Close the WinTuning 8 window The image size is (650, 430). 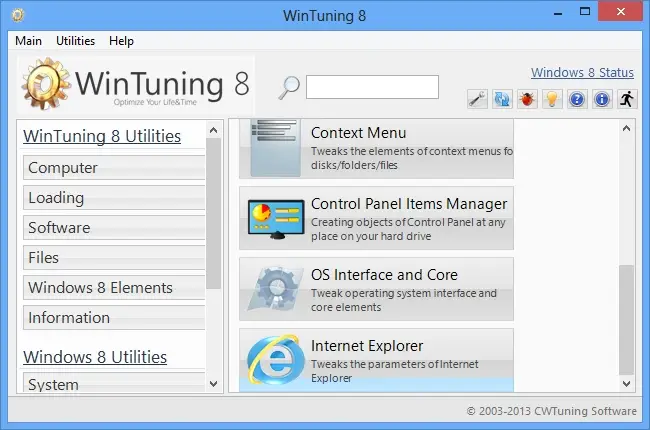(x=621, y=12)
